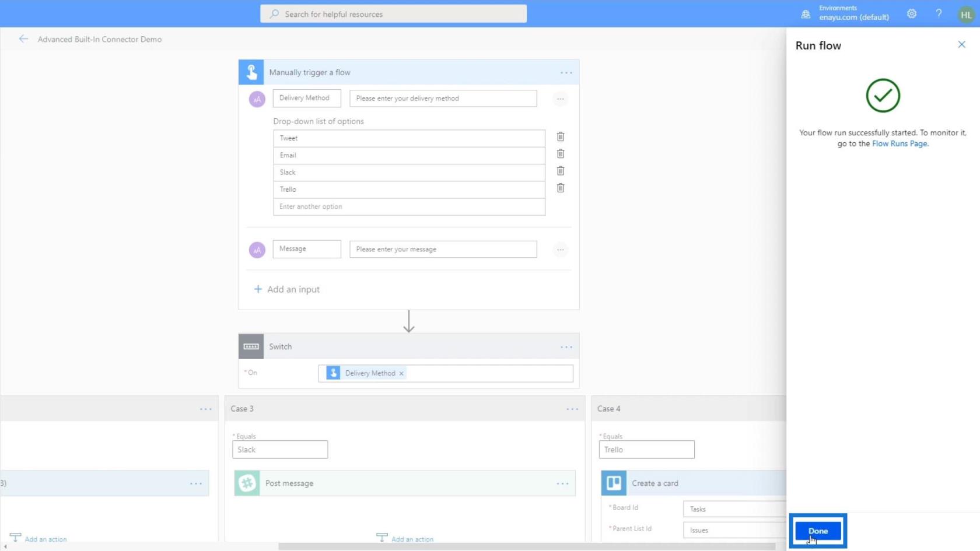Image resolution: width=980 pixels, height=551 pixels.
Task: Click the Email drop-down option field
Action: point(409,155)
